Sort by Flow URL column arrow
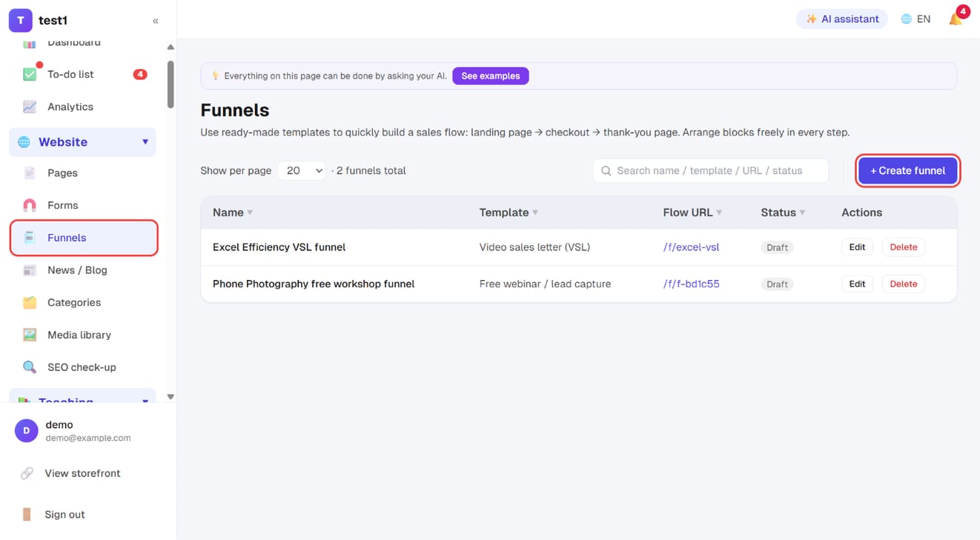Viewport: 980px width, 540px height. click(x=719, y=213)
